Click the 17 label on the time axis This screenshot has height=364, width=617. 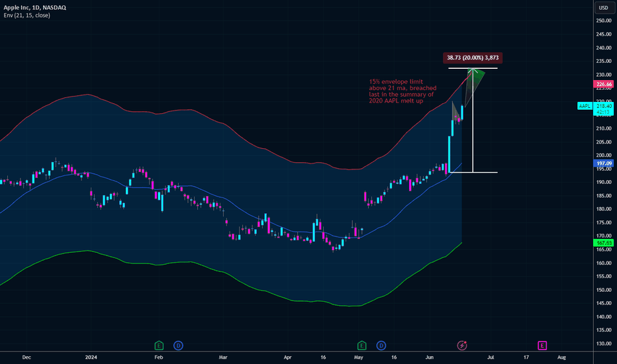pos(526,357)
